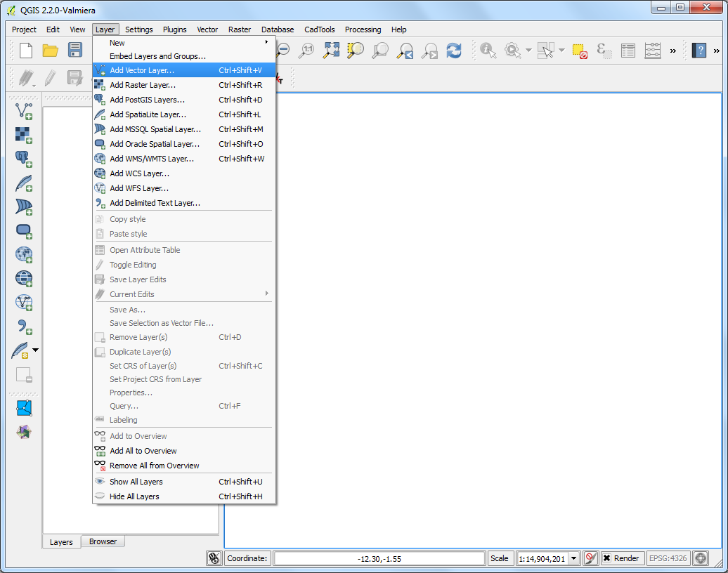Viewport: 728px width, 573px height.
Task: Click the Deselect Features icon
Action: [580, 51]
